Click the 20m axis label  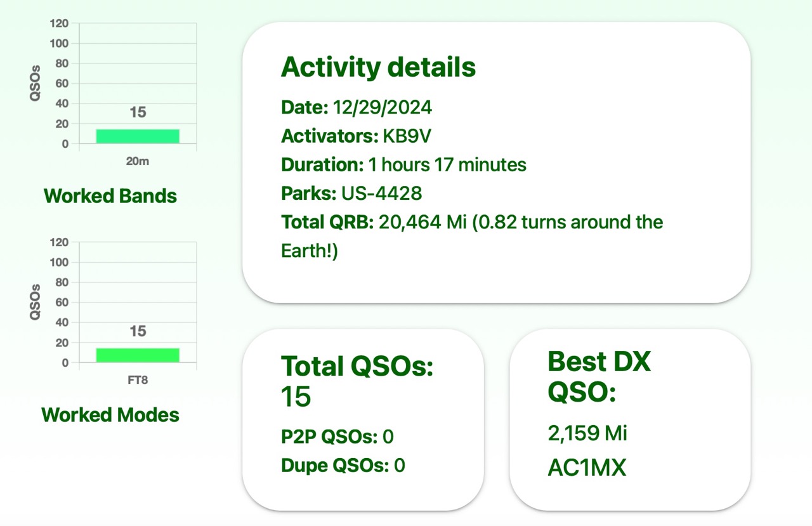point(138,161)
